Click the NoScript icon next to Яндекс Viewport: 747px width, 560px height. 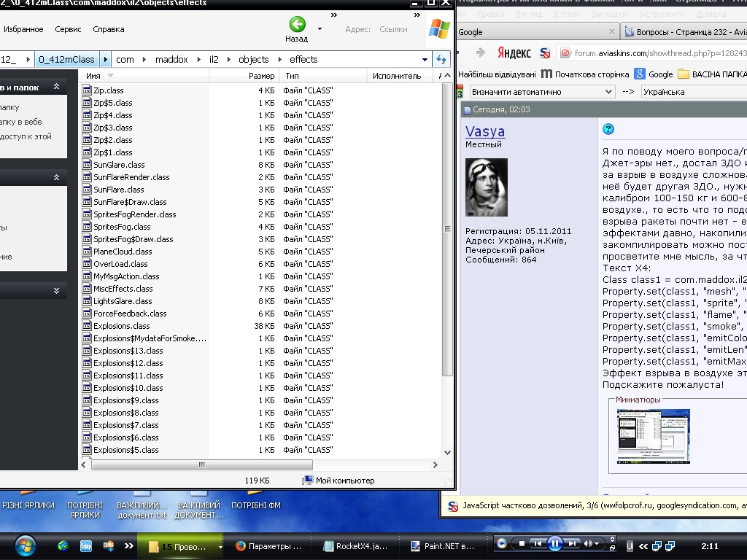(x=544, y=52)
